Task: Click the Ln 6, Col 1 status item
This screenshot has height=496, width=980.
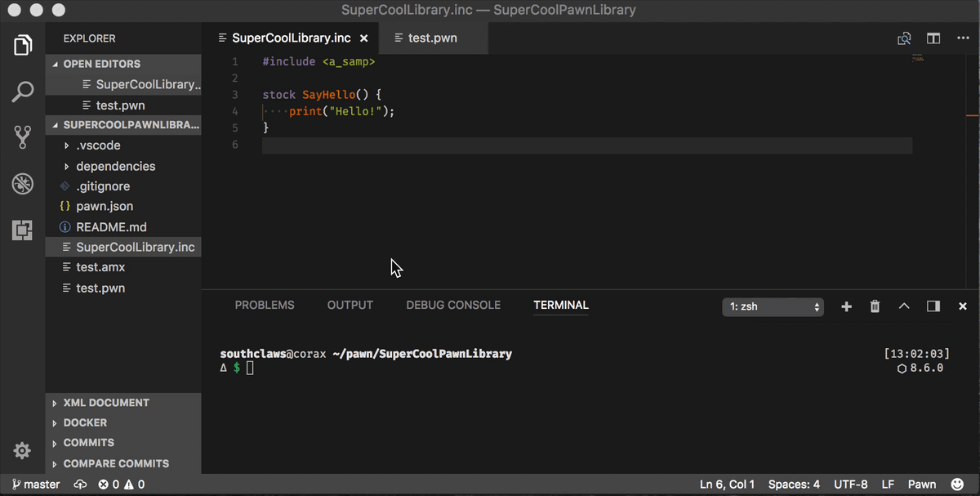Action: [727, 485]
